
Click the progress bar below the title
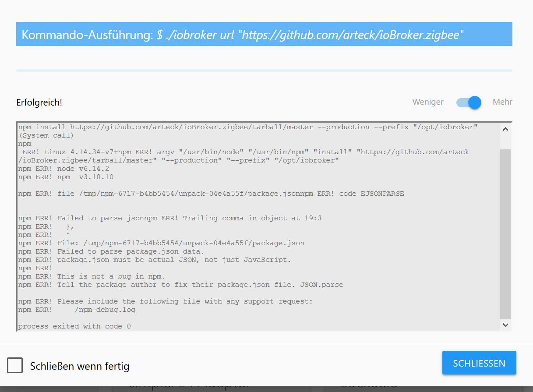tap(264, 70)
